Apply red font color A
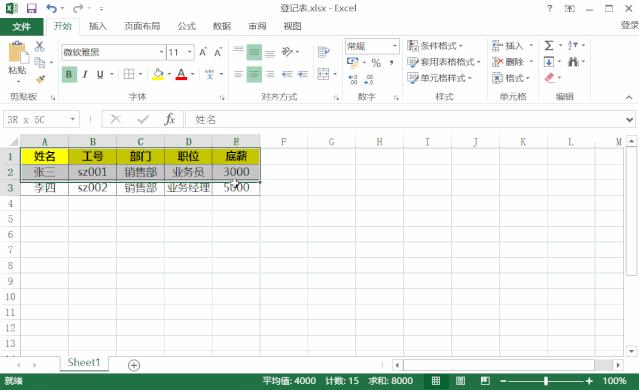Image resolution: width=639 pixels, height=390 pixels. 181,74
